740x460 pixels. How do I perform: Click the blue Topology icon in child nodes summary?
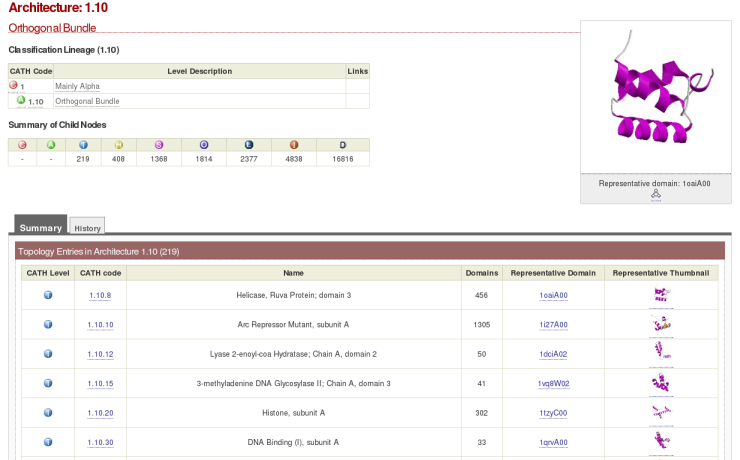(83, 145)
